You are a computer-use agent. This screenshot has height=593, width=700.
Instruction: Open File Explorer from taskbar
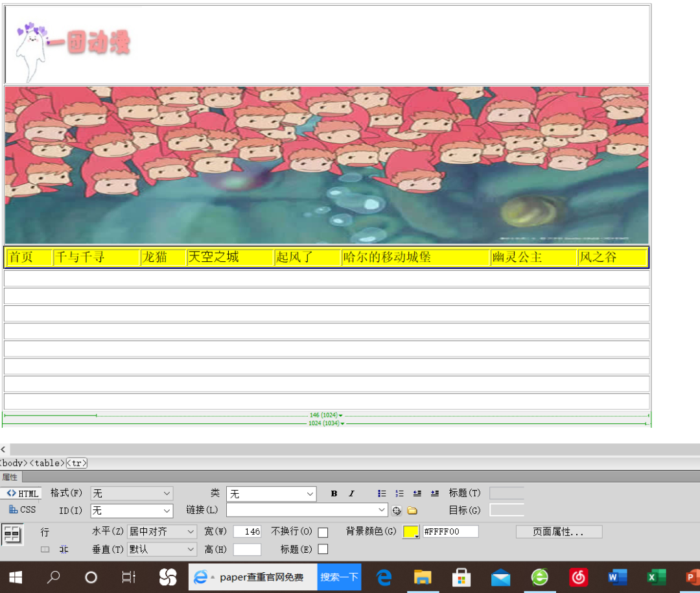point(423,577)
